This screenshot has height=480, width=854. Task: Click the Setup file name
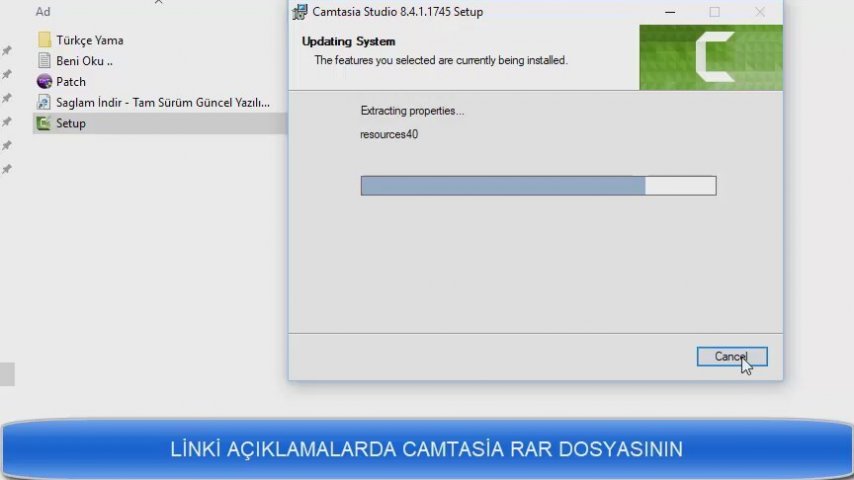(x=71, y=124)
